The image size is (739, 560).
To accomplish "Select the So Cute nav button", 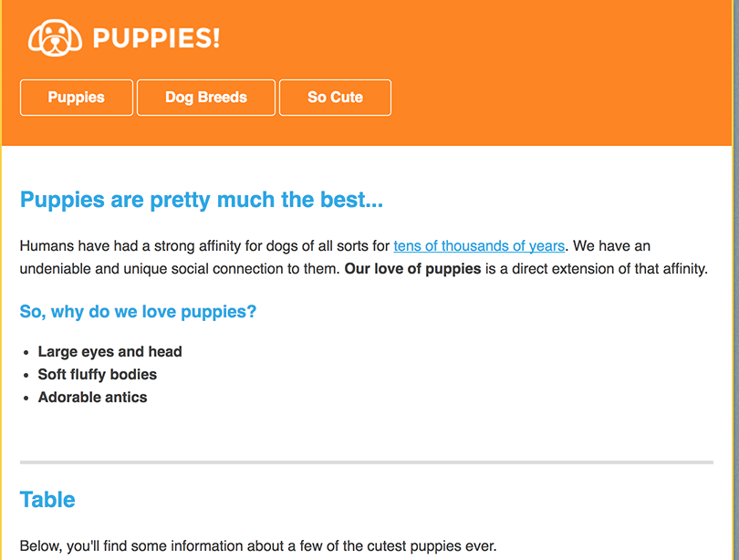I will [335, 98].
